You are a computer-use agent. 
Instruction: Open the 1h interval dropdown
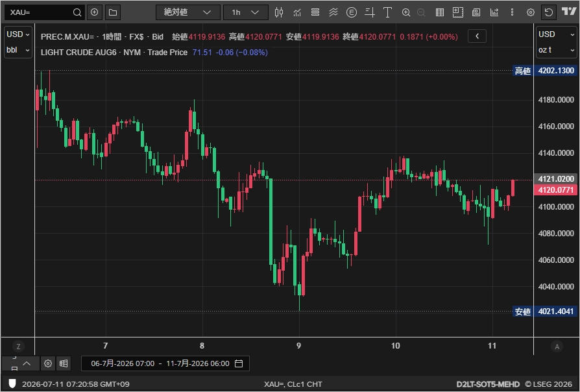tap(246, 12)
